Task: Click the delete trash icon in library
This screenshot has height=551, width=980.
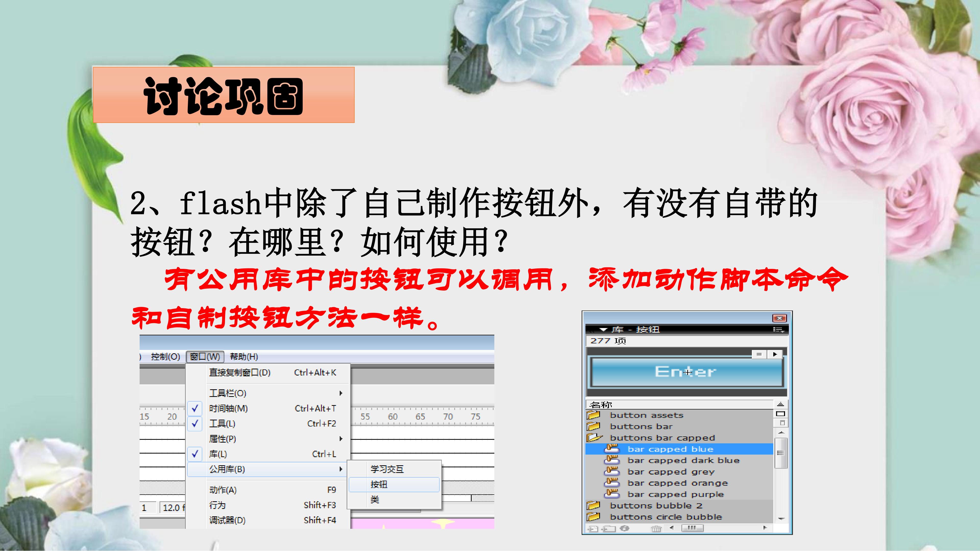Action: (656, 529)
